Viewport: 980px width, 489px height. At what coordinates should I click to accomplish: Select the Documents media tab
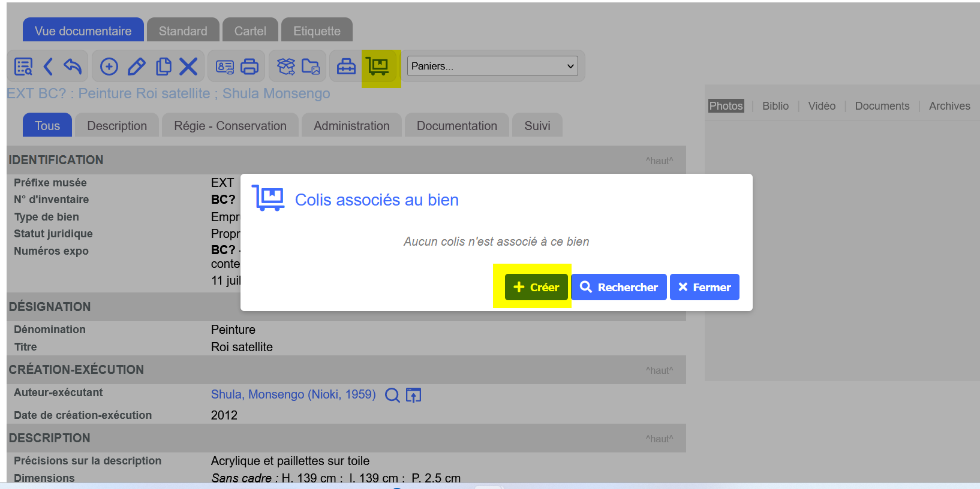click(882, 106)
